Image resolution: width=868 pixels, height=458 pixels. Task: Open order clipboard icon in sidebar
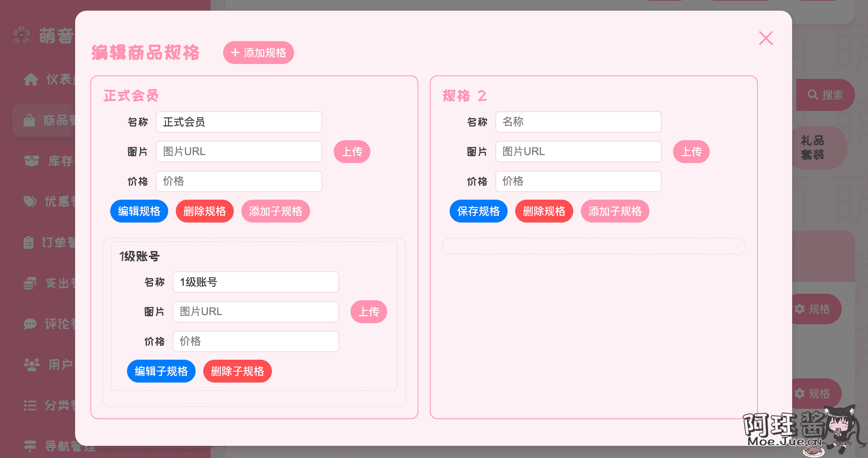click(29, 242)
